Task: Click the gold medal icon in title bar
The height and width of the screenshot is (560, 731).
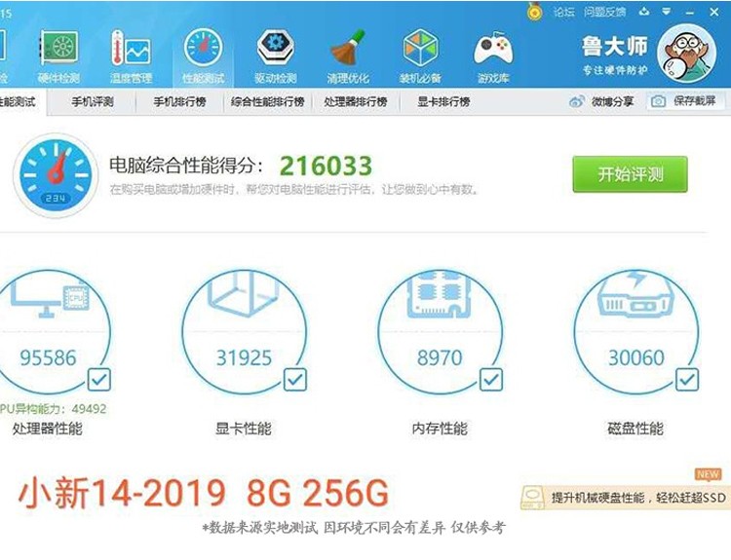Action: (x=535, y=12)
